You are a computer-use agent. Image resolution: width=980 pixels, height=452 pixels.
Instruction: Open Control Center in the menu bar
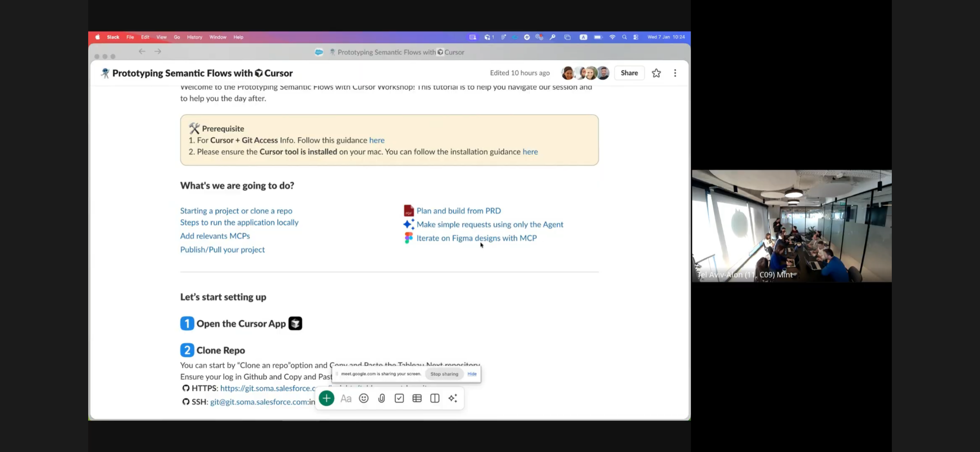636,37
